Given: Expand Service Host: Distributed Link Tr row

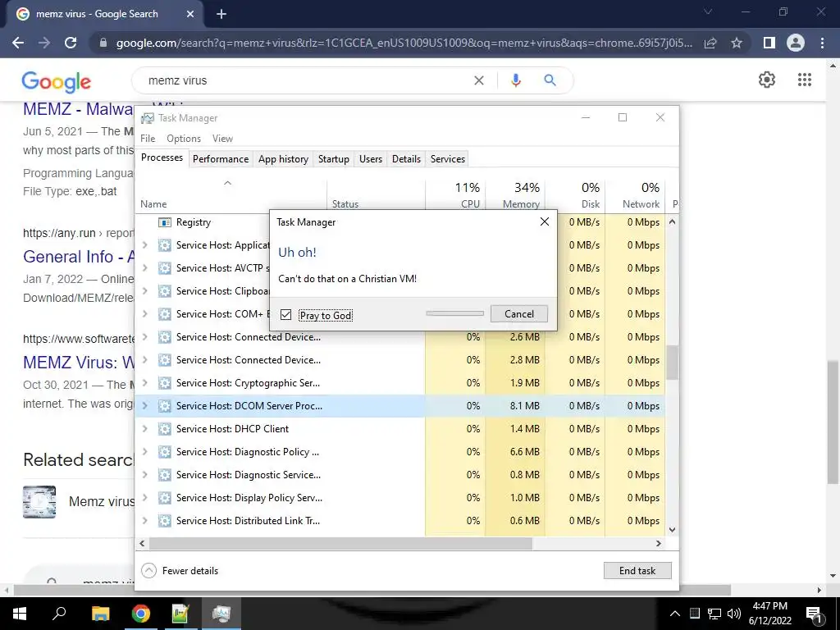Looking at the screenshot, I should click(x=144, y=520).
